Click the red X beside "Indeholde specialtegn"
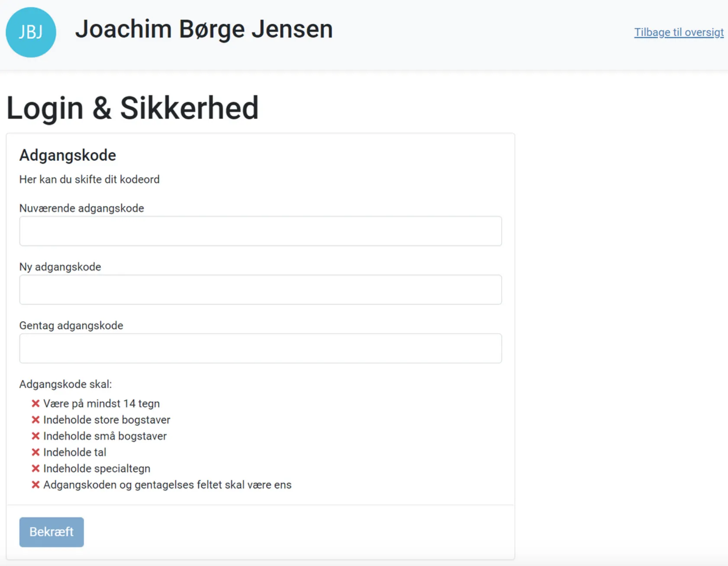 click(35, 468)
